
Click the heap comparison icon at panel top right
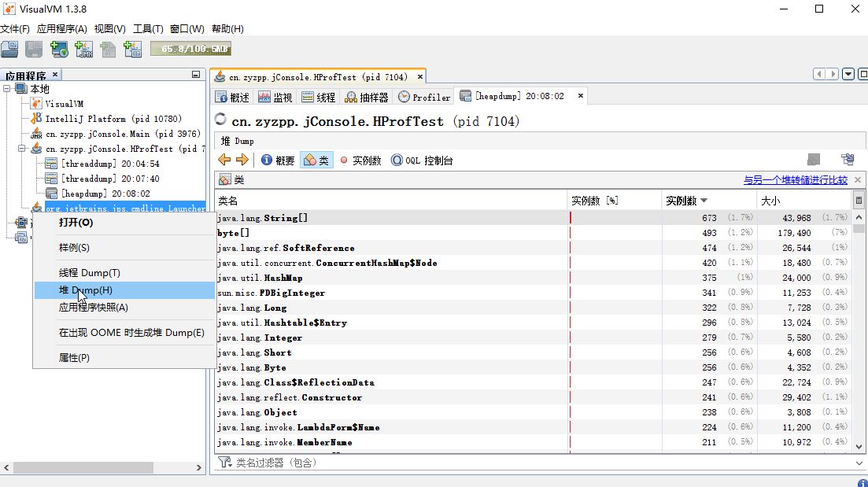848,159
